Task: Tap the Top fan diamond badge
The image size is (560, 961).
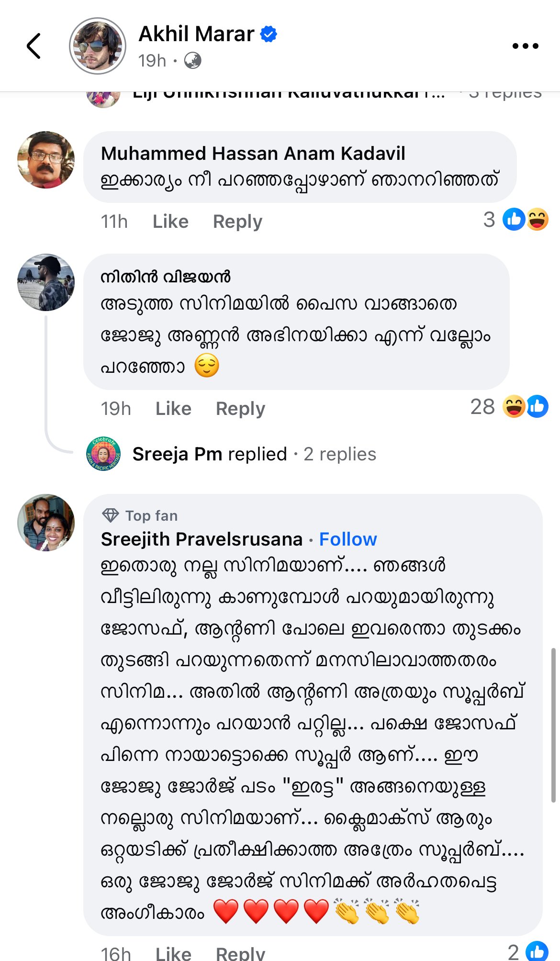Action: coord(111,515)
